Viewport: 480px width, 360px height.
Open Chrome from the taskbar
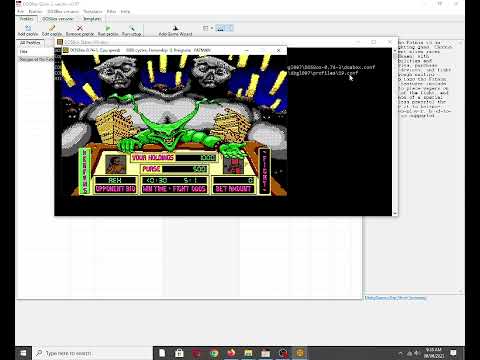(214, 353)
